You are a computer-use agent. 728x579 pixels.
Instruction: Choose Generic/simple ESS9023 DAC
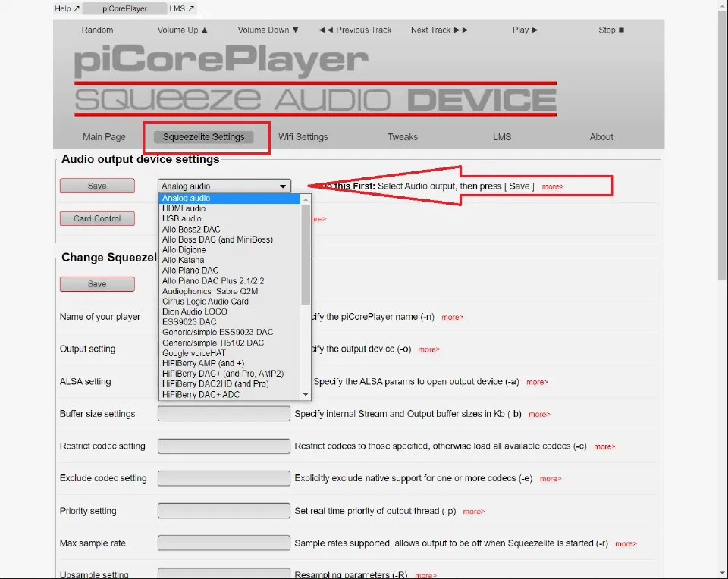coord(229,332)
